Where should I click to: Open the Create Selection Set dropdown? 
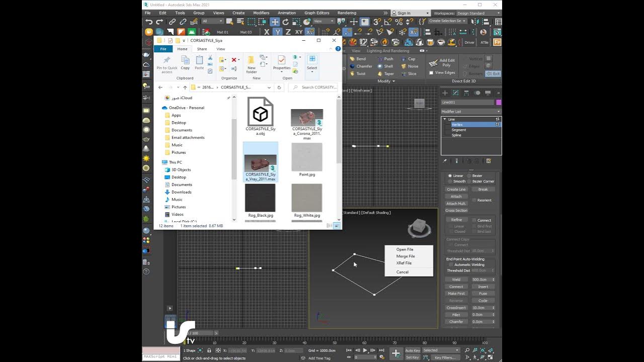pyautogui.click(x=447, y=21)
